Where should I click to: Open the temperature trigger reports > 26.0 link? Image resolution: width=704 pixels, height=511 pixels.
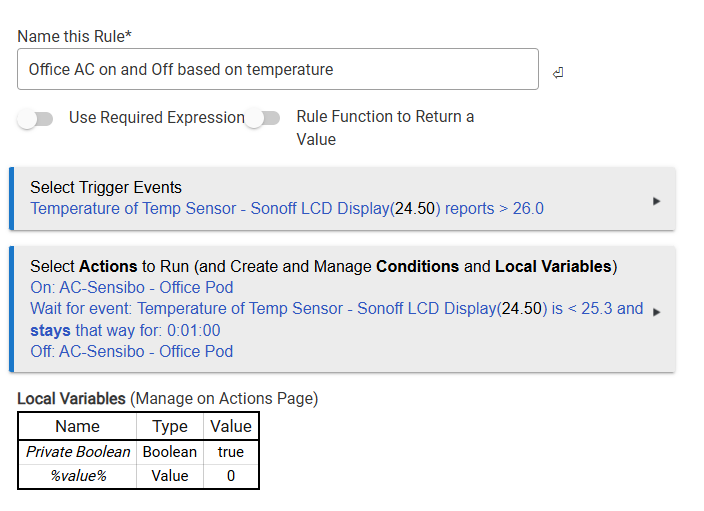click(x=286, y=209)
